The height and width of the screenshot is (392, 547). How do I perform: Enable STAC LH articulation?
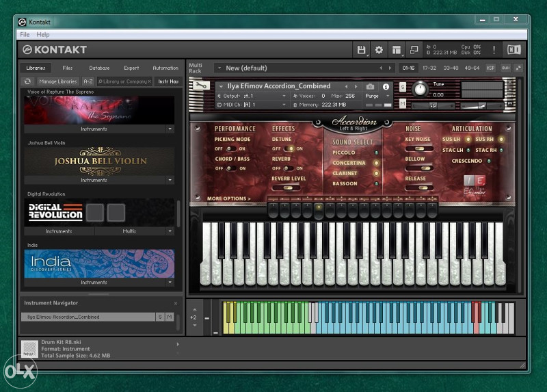tap(468, 150)
